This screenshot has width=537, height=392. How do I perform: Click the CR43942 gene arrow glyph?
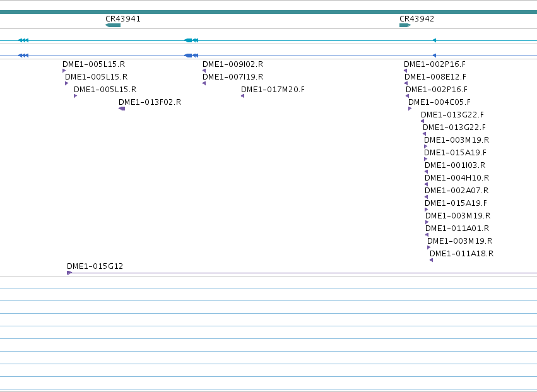point(405,25)
